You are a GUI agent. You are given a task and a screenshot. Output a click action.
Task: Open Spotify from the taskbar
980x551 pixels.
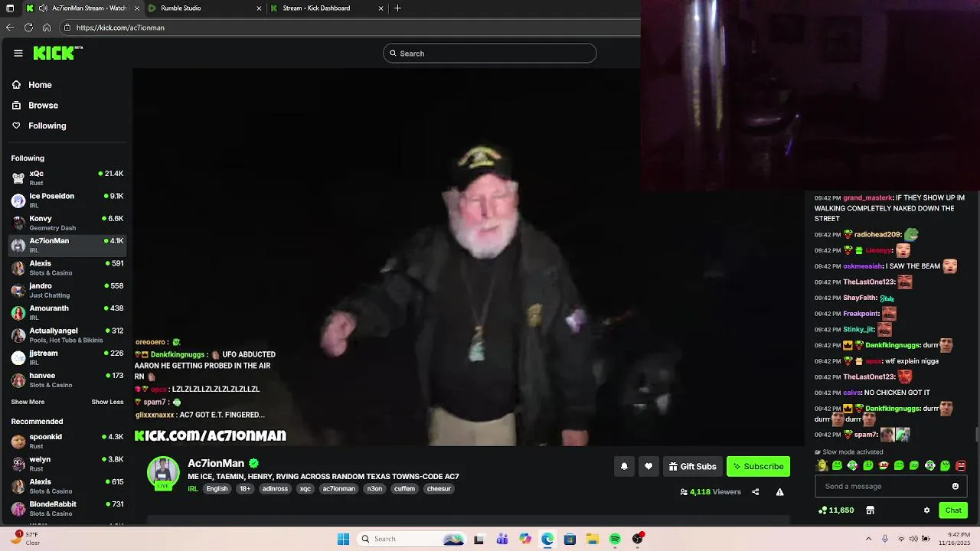click(615, 539)
